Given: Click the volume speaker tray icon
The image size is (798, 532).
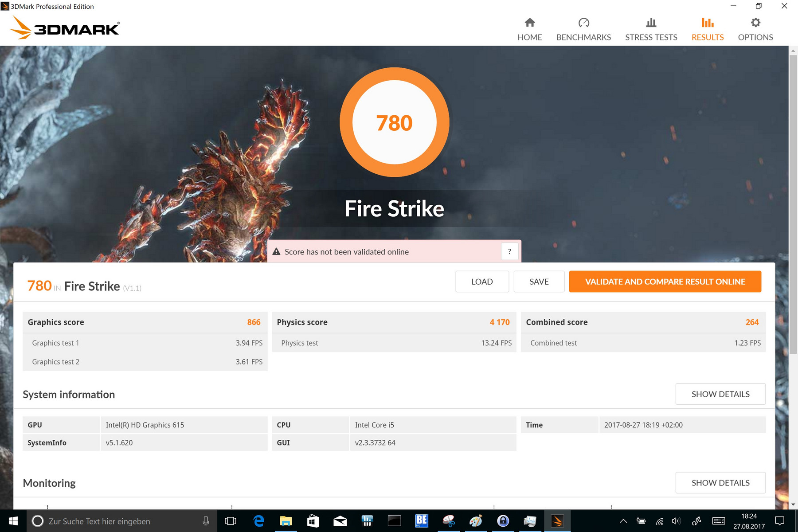Looking at the screenshot, I should click(x=677, y=521).
